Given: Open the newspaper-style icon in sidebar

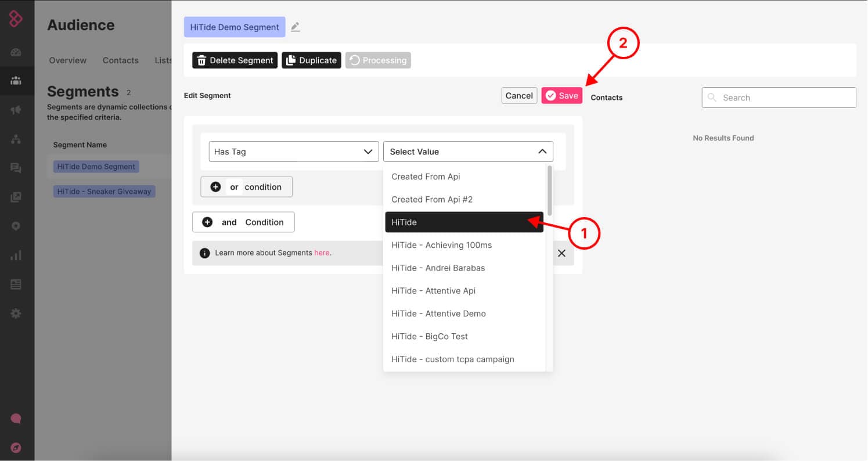Looking at the screenshot, I should [16, 284].
